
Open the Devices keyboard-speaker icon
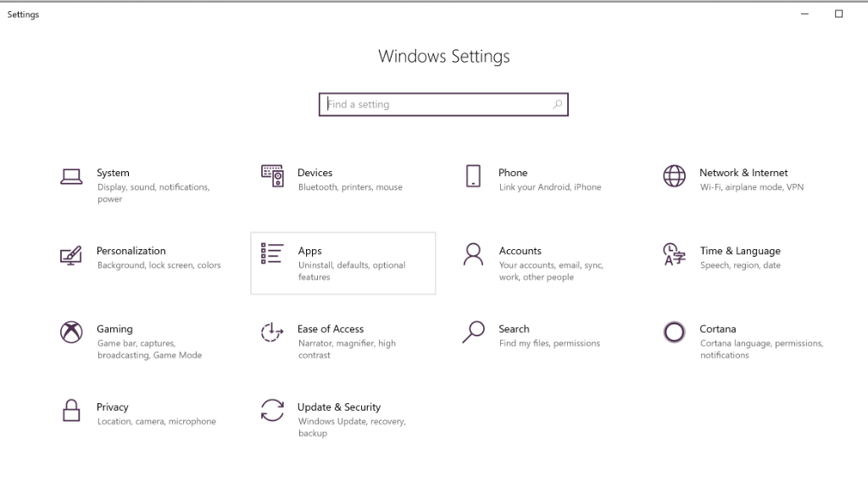[272, 176]
